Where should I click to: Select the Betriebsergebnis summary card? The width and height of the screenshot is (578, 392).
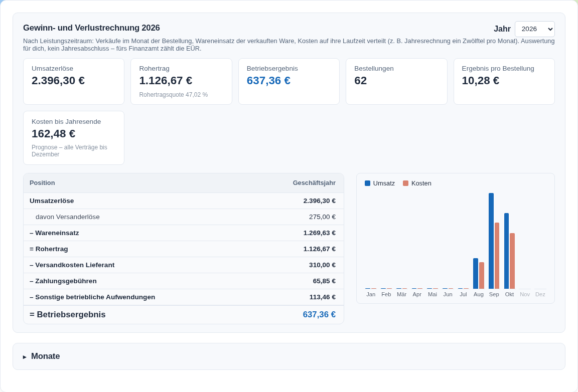pyautogui.click(x=289, y=81)
